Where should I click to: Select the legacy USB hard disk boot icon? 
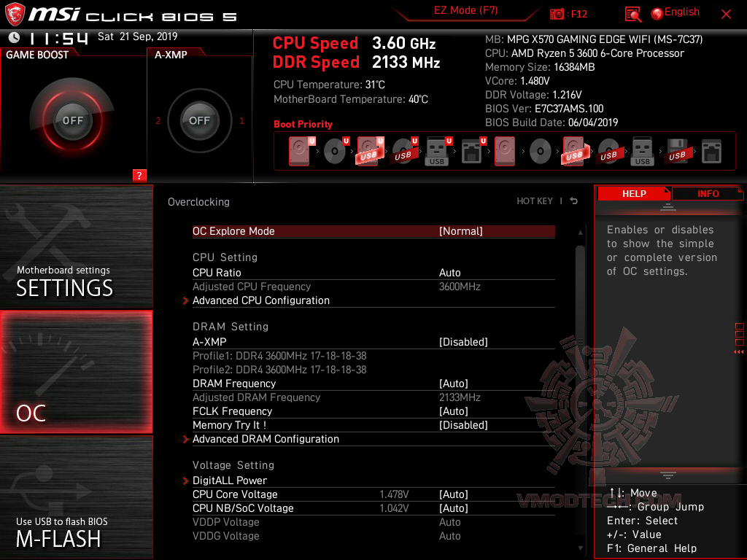click(576, 152)
